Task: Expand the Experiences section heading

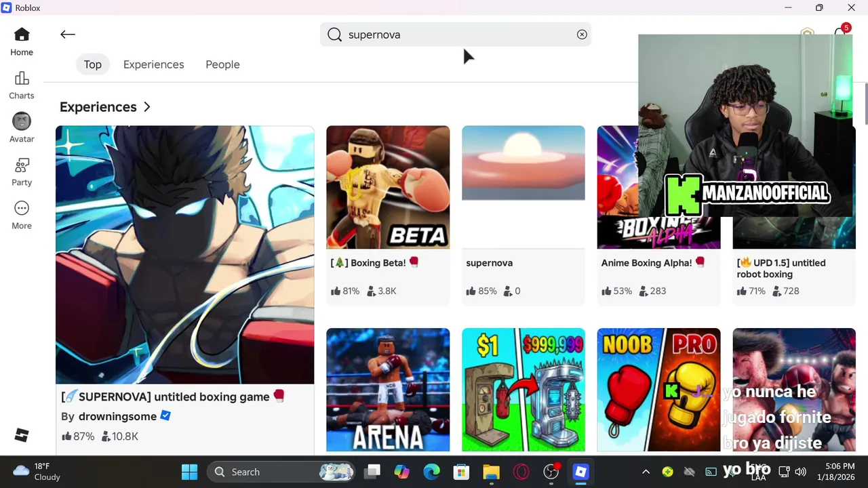Action: click(105, 107)
